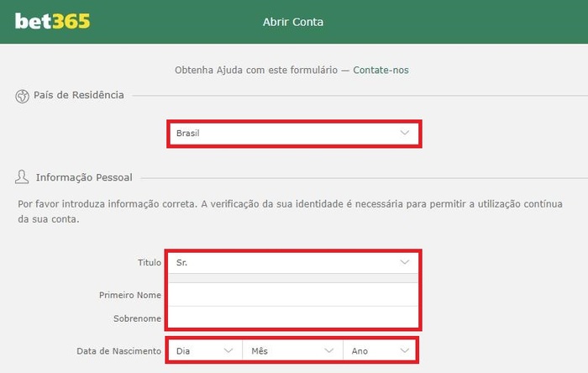Click the Abrir Conta header title
588x373 pixels.
(x=293, y=22)
